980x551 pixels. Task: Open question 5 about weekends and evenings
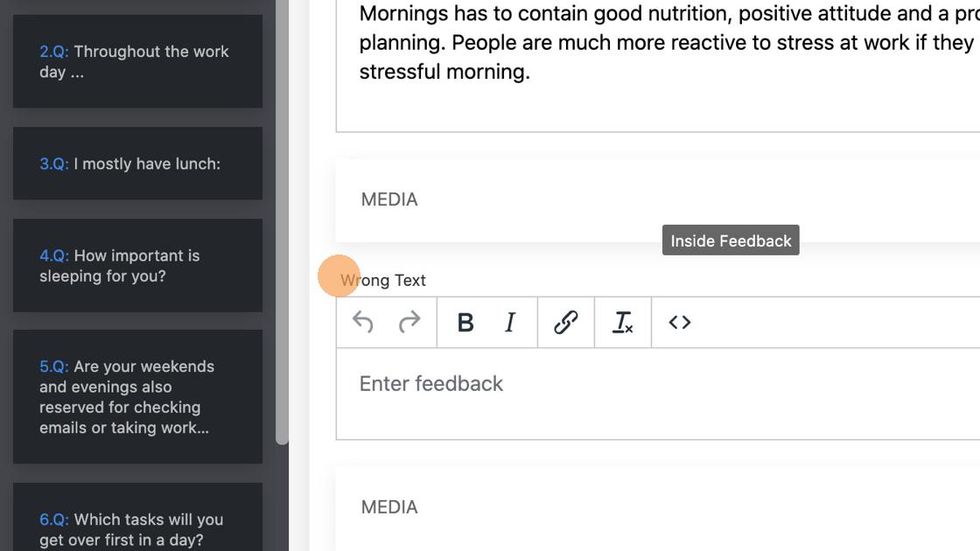point(137,396)
